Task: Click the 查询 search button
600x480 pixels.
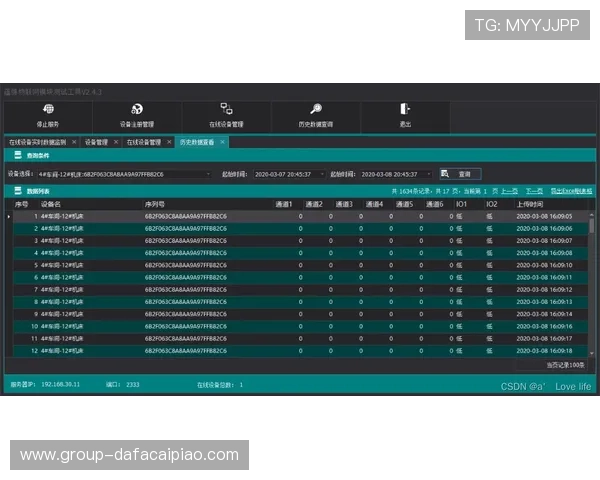Action: [460, 174]
